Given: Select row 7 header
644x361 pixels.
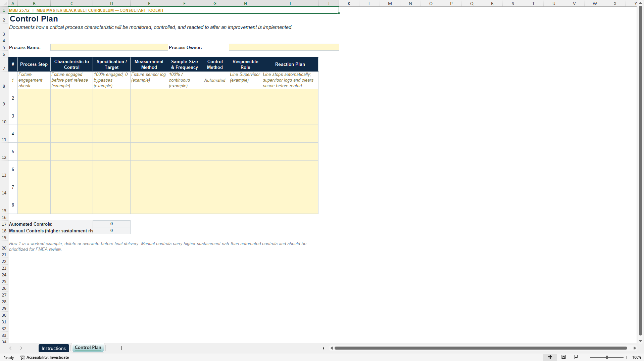Looking at the screenshot, I should [x=4, y=64].
